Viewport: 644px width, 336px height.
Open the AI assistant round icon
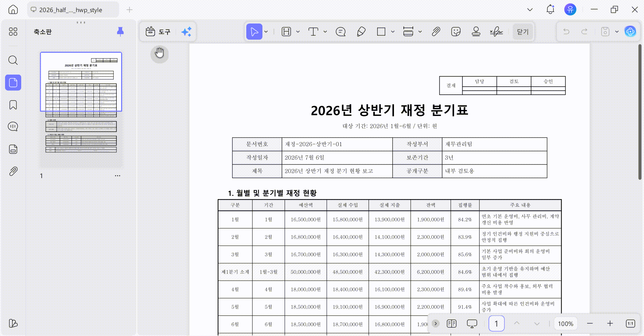tap(630, 32)
